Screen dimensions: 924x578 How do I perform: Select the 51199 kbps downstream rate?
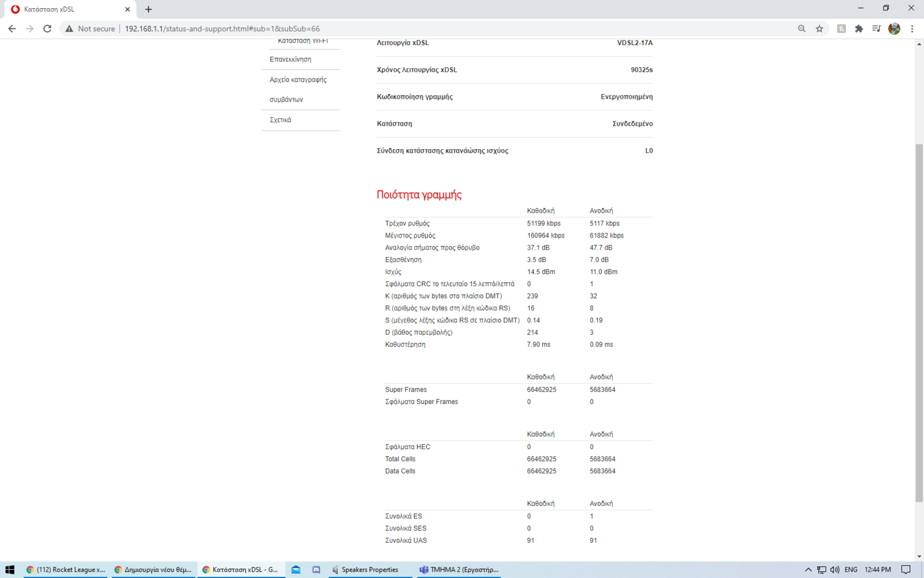543,224
